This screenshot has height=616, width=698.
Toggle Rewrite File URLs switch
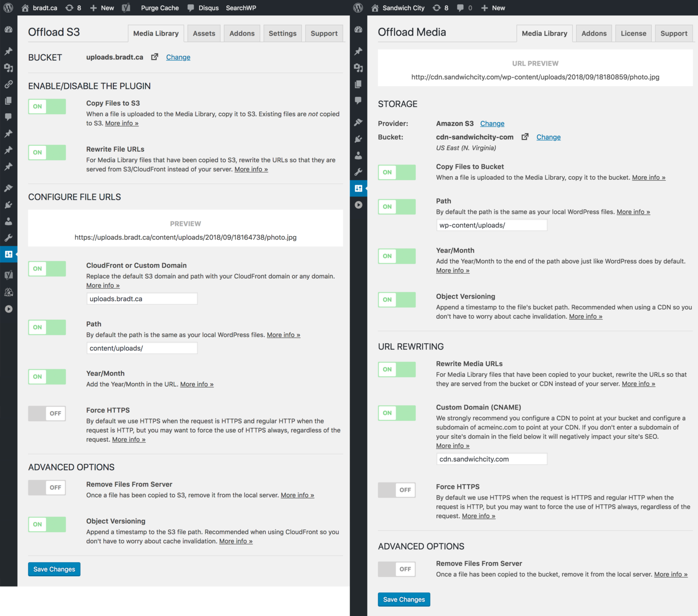pyautogui.click(x=47, y=152)
